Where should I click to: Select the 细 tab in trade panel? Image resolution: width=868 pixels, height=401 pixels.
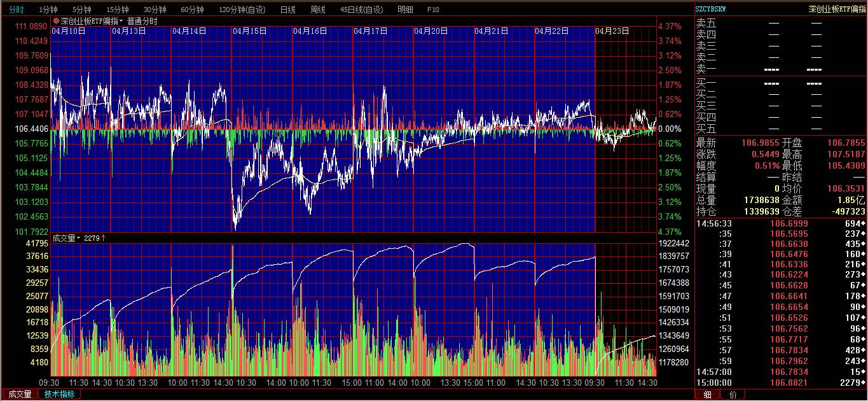[x=708, y=395]
